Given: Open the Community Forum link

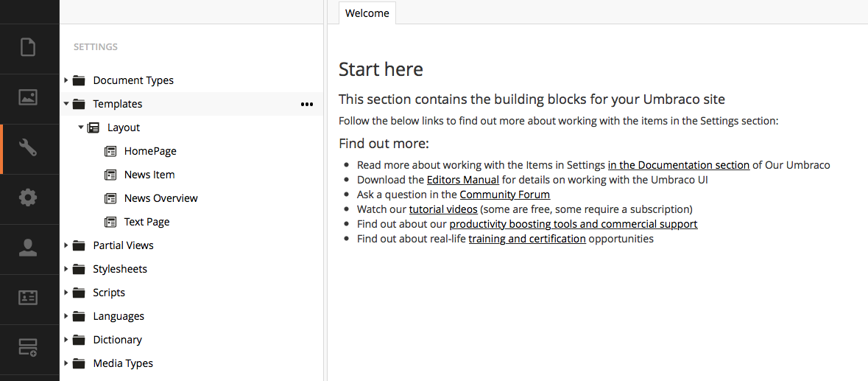Looking at the screenshot, I should (505, 195).
